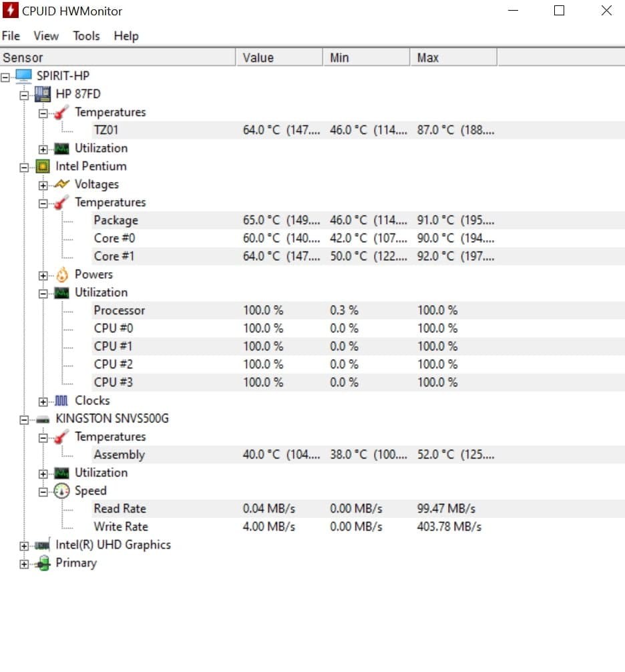Click the KINGSTON drive icon

pos(43,420)
